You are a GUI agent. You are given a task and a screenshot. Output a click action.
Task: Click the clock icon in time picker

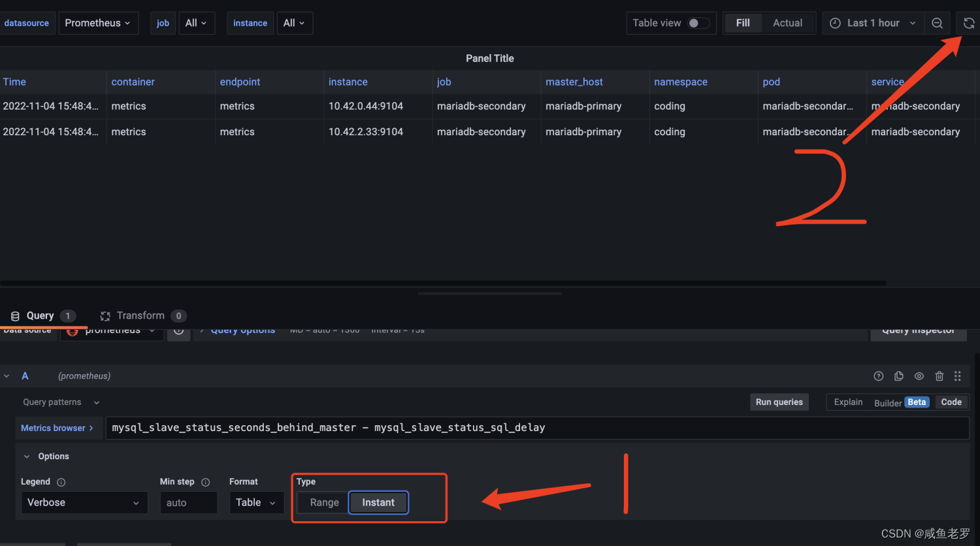pyautogui.click(x=835, y=23)
